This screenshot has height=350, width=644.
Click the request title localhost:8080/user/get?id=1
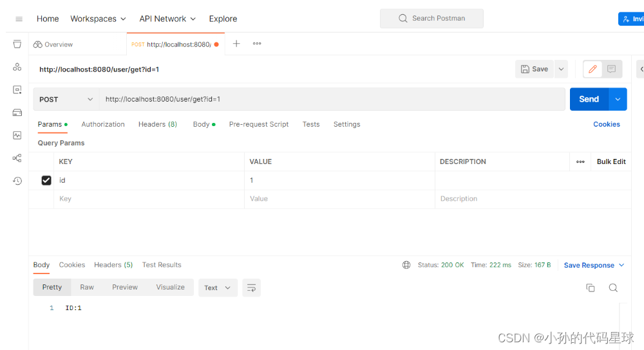click(x=99, y=69)
